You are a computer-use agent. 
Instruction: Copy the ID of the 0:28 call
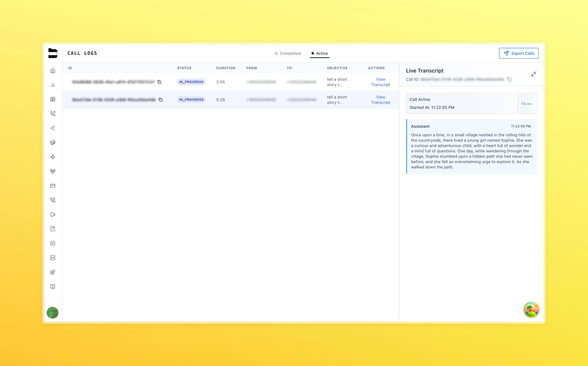(160, 100)
